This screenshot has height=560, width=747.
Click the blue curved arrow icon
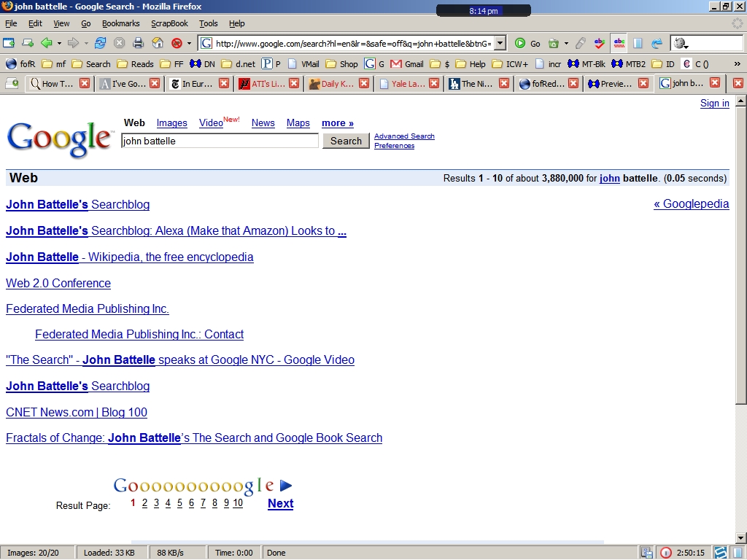tap(657, 43)
